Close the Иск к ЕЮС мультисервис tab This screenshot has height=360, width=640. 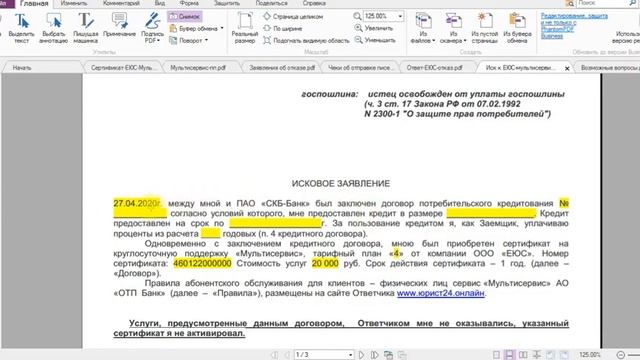coord(567,69)
